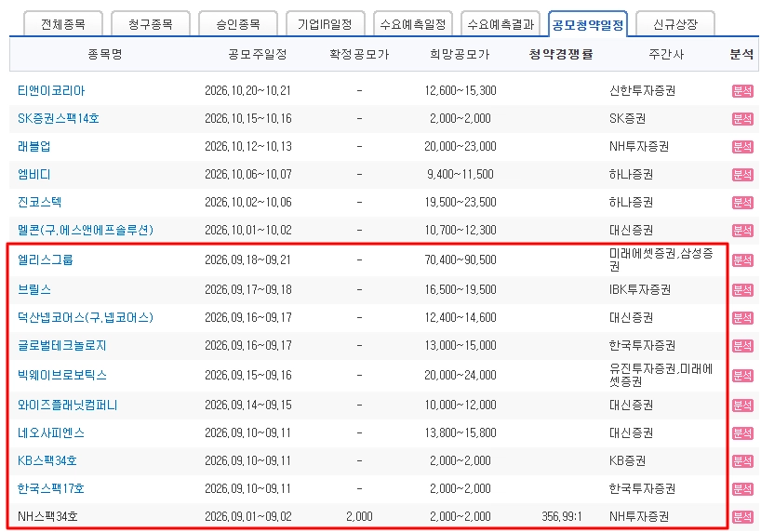
Task: Open the 엠비디 stock link
Action: tap(34, 174)
